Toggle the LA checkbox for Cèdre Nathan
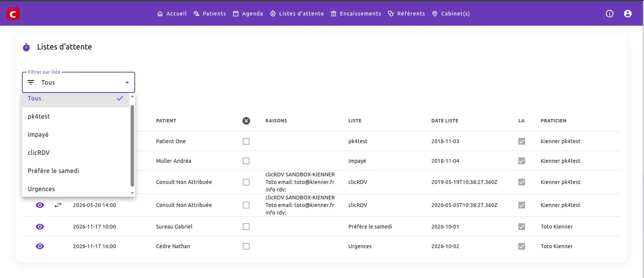This screenshot has height=278, width=644. coord(522,246)
